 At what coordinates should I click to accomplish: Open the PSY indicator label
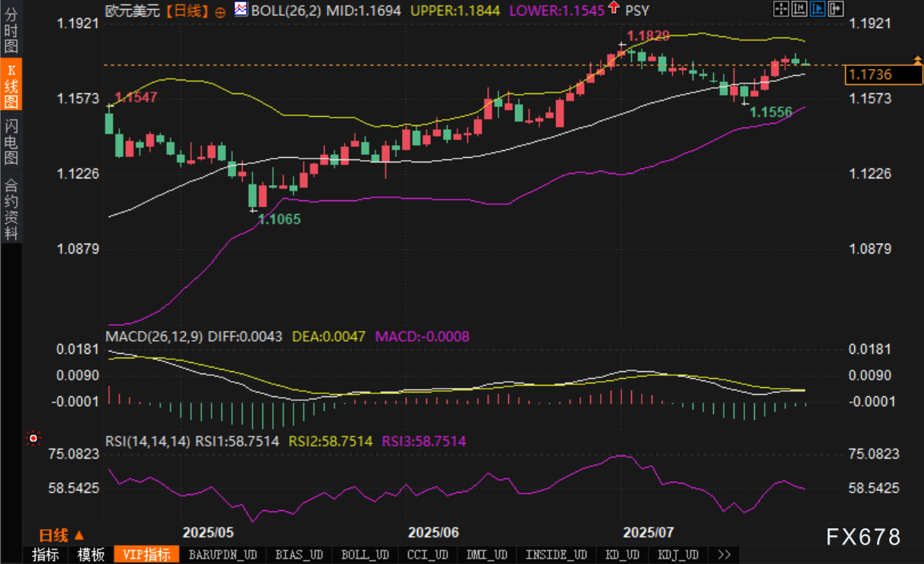pos(637,11)
